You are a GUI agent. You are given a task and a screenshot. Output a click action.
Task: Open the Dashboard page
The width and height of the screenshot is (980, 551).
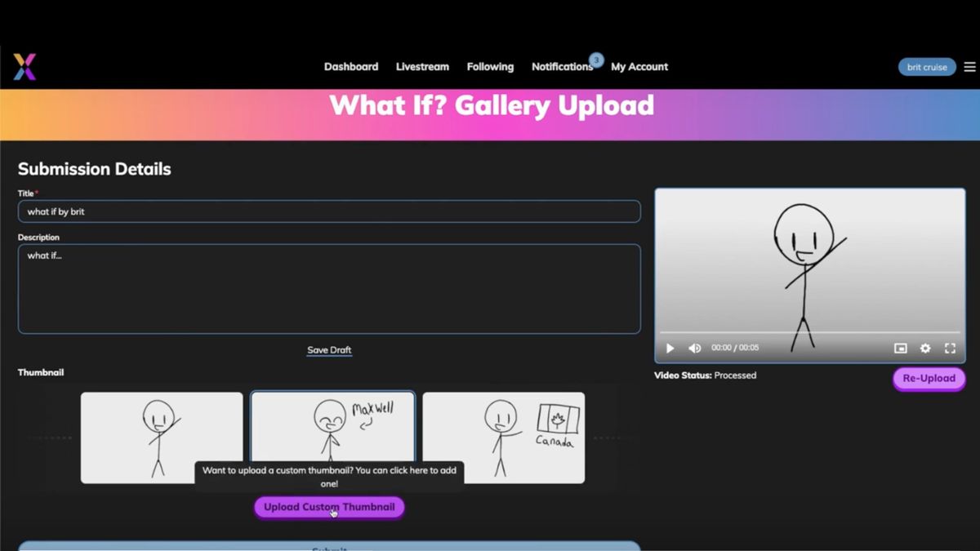pos(351,67)
